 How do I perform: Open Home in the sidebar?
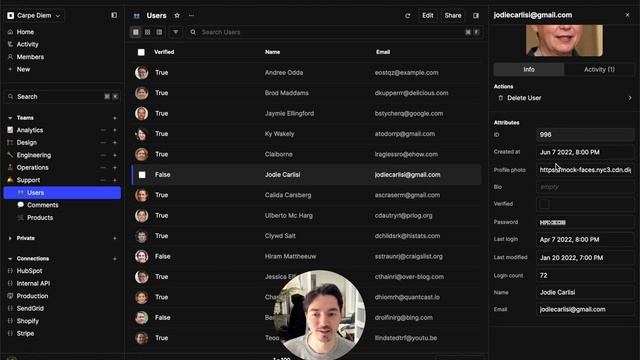tap(25, 32)
